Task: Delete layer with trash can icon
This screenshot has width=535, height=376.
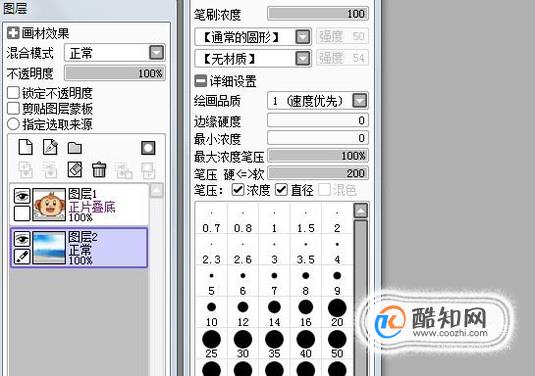Action: point(99,170)
